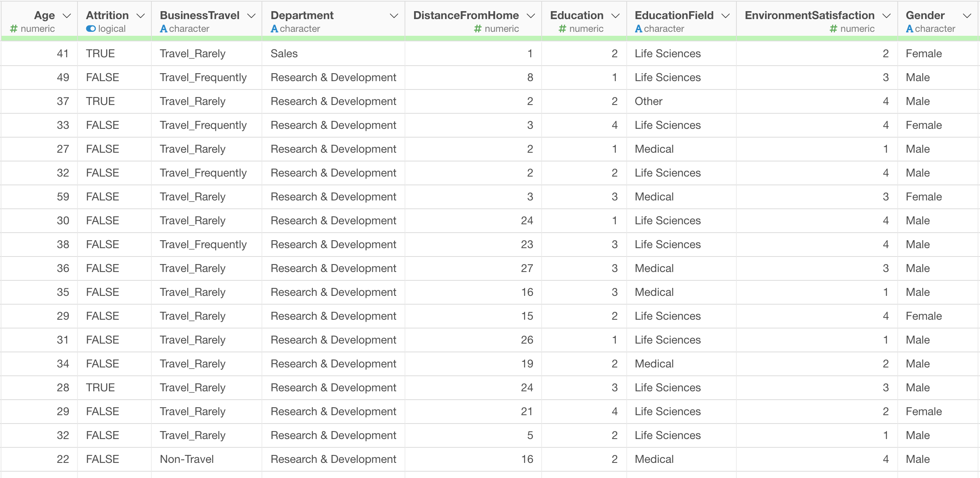The height and width of the screenshot is (478, 980).
Task: Click the Gender column header label
Action: tap(925, 16)
